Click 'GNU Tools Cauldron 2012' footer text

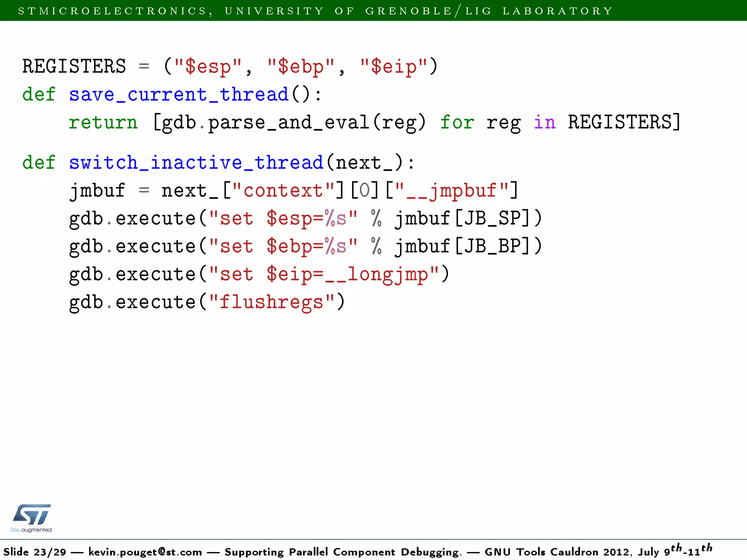(557, 552)
